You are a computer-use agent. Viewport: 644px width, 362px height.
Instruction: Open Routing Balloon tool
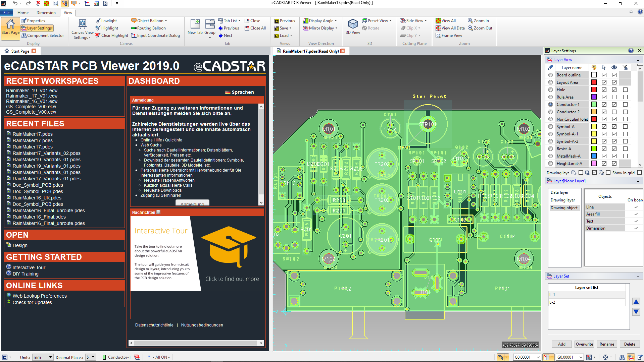pos(148,28)
